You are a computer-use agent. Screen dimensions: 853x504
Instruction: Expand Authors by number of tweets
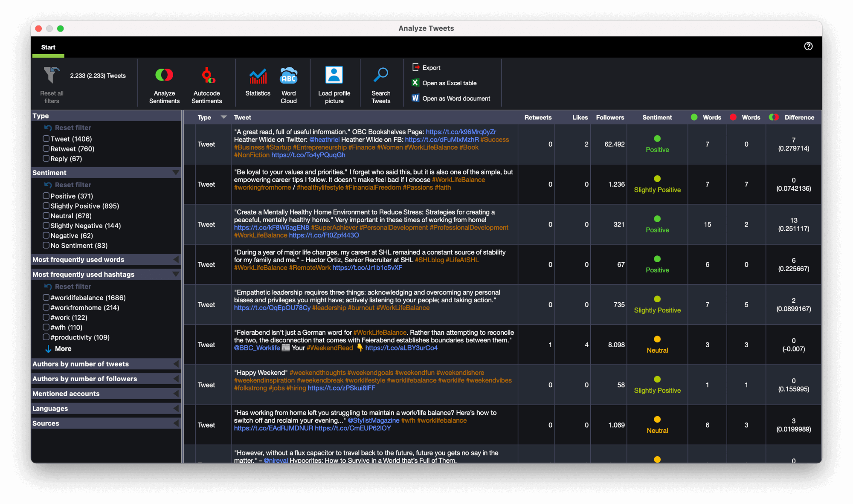176,364
